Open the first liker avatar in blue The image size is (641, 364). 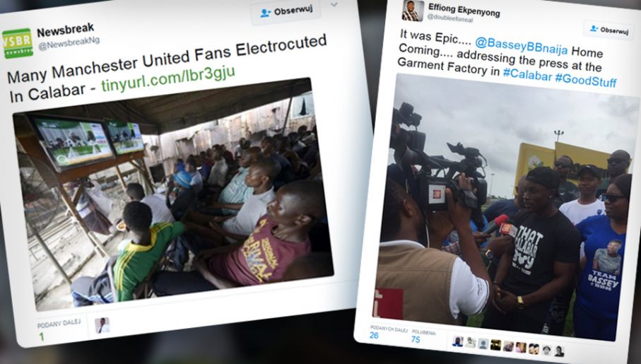[458, 341]
